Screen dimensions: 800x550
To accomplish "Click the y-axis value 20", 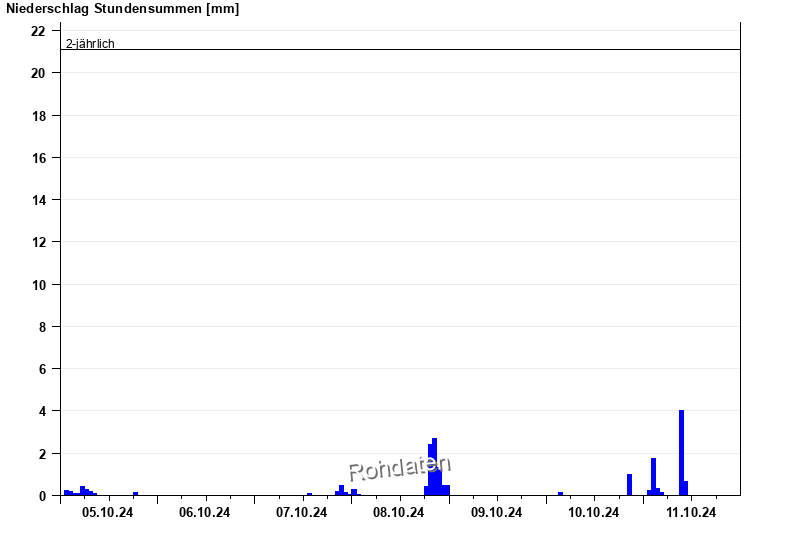I will click(x=38, y=73).
